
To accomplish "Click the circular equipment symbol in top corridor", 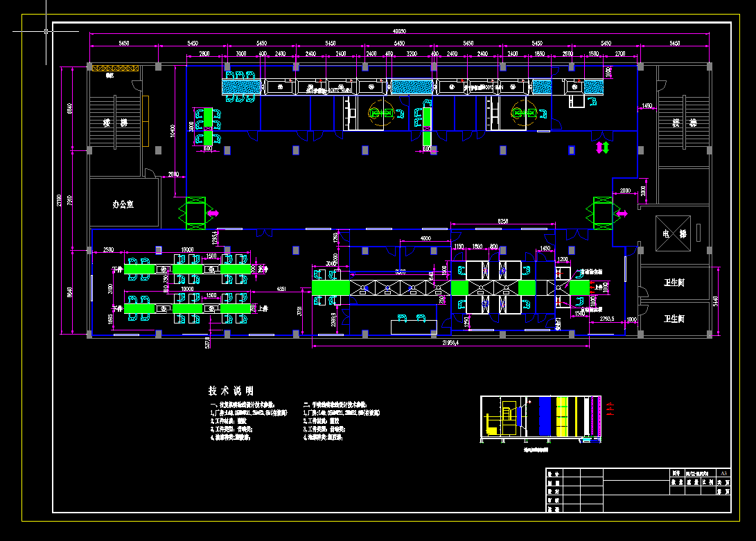I will [380, 112].
